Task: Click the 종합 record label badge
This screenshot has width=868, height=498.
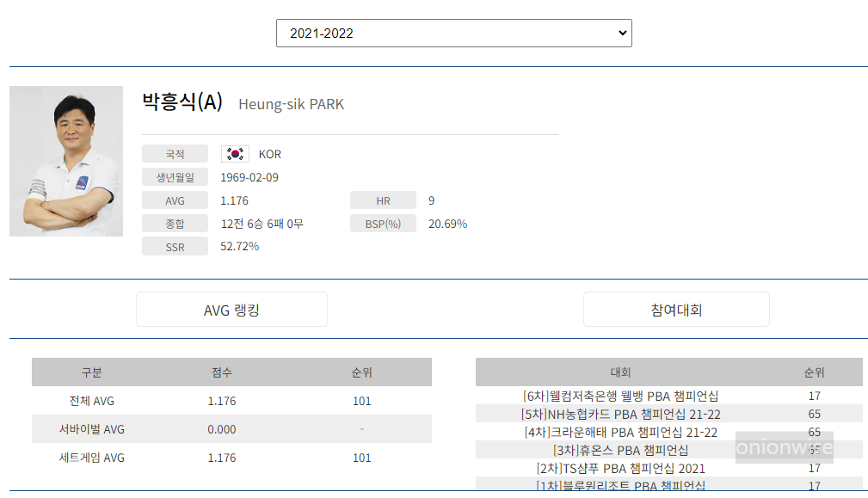Action: [175, 223]
